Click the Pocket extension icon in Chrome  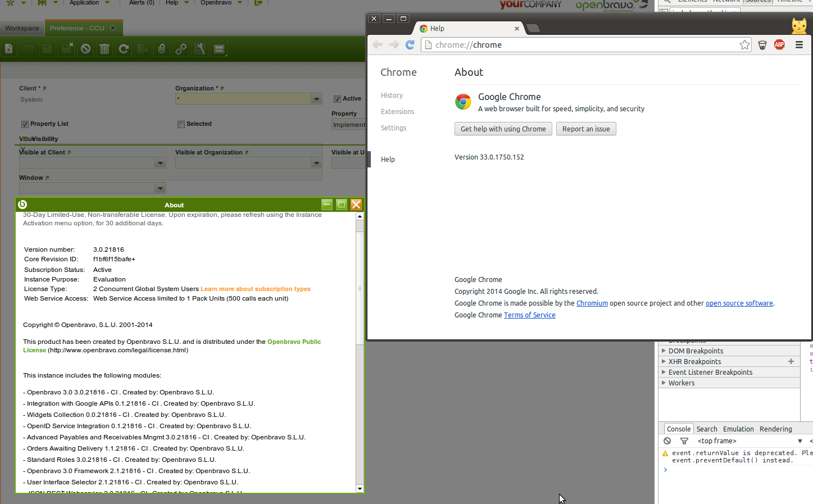point(762,45)
